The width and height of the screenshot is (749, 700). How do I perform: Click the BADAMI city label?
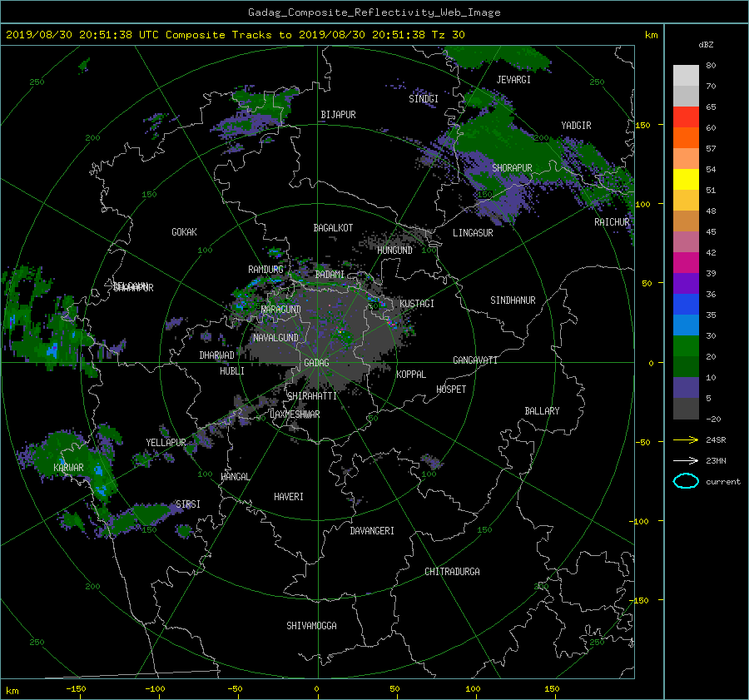[x=330, y=275]
